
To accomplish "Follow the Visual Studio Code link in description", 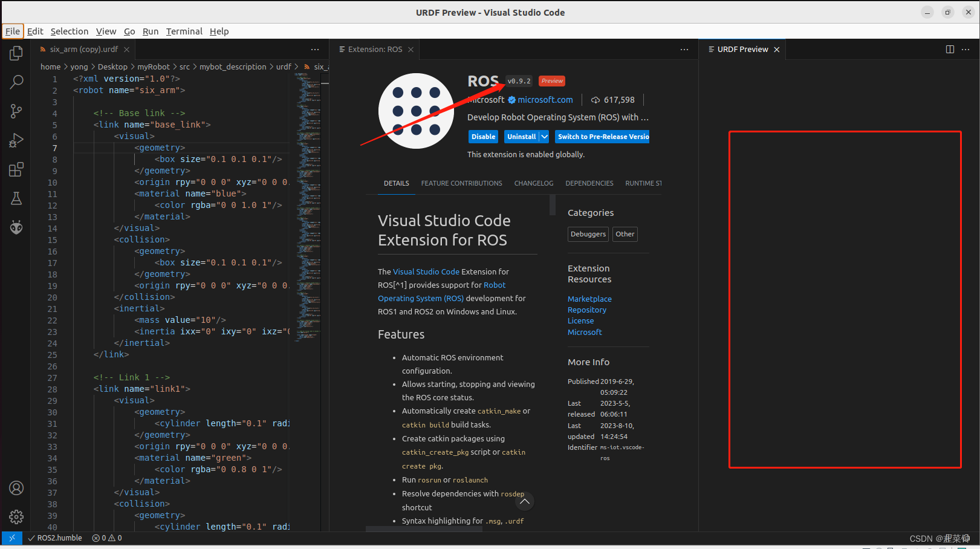I will click(x=426, y=272).
